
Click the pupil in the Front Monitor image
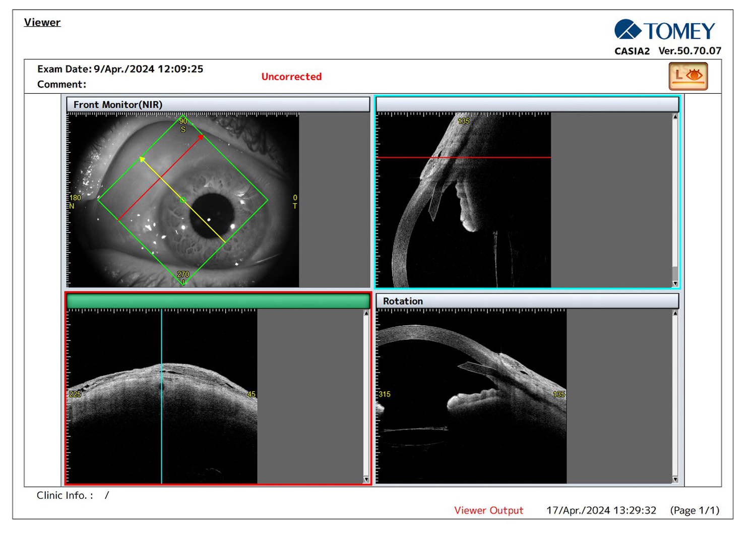pos(213,216)
